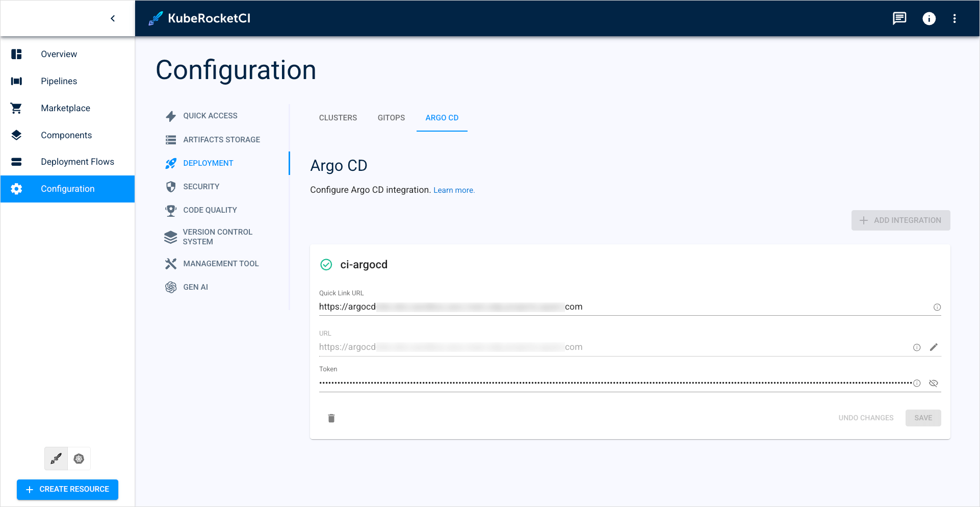Open feedback using the chat bubble icon
The width and height of the screenshot is (980, 507).
click(899, 18)
